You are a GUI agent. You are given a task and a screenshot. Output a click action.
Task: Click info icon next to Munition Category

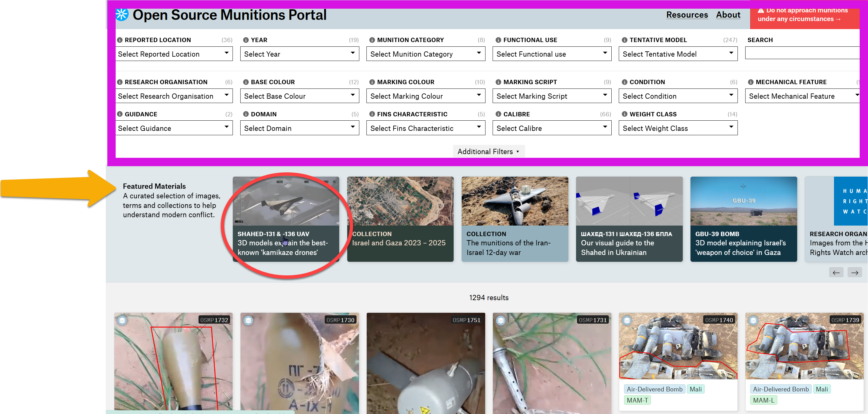tap(372, 40)
